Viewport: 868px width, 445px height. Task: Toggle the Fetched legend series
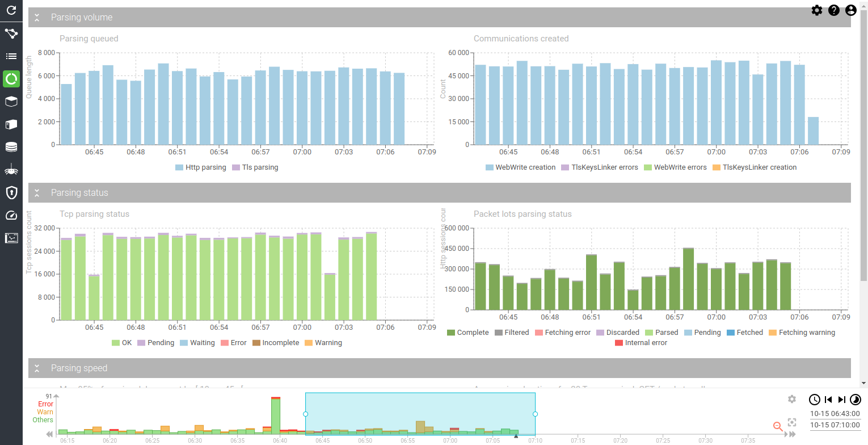point(744,333)
